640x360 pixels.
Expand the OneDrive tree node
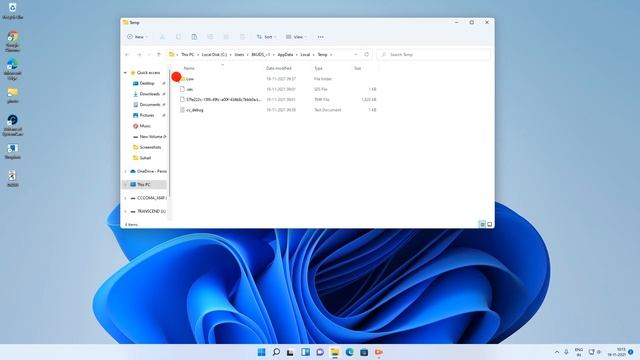125,171
